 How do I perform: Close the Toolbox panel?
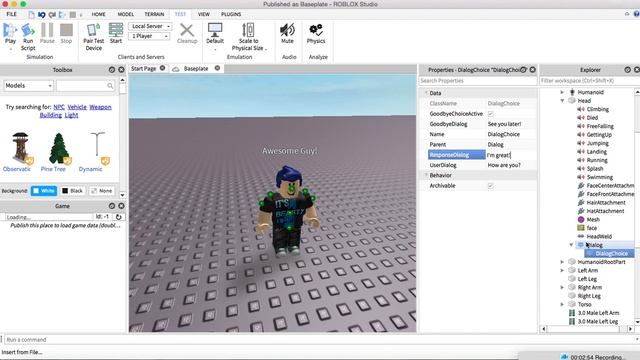[x=121, y=70]
